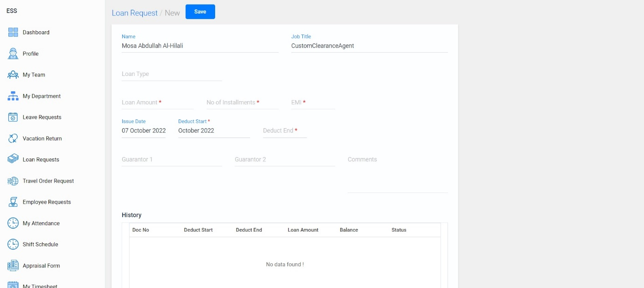Image resolution: width=644 pixels, height=288 pixels.
Task: Click the Appraisal Form document icon
Action: pos(14,266)
